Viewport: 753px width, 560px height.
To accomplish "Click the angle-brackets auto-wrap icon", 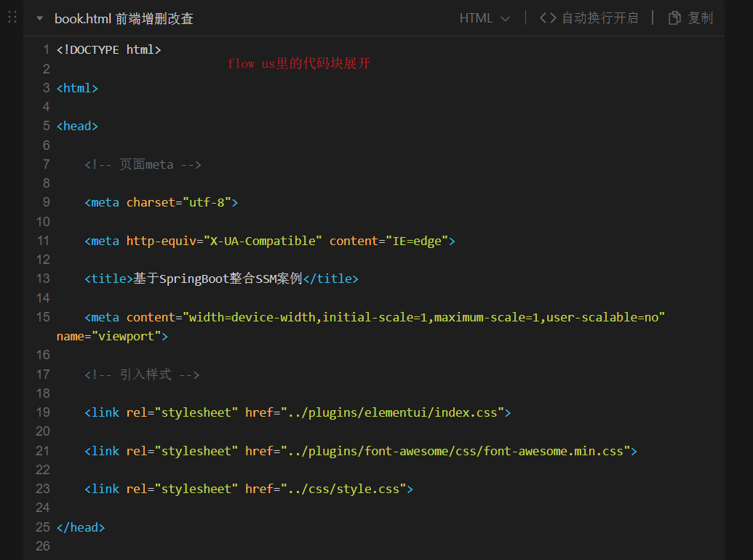I will point(548,18).
